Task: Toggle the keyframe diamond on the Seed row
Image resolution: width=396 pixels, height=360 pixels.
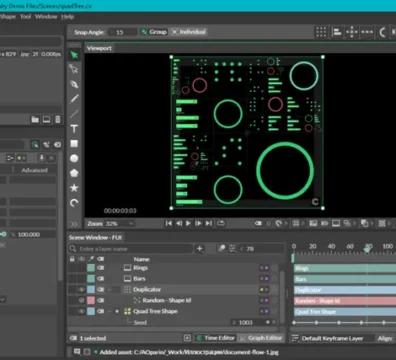Action: tap(268, 322)
